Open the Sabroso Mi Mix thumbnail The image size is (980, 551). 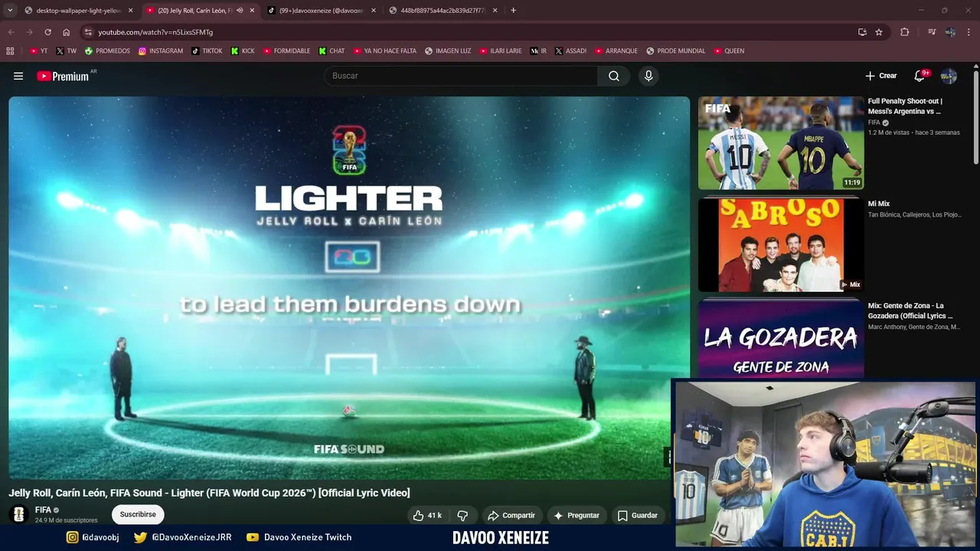pos(781,245)
